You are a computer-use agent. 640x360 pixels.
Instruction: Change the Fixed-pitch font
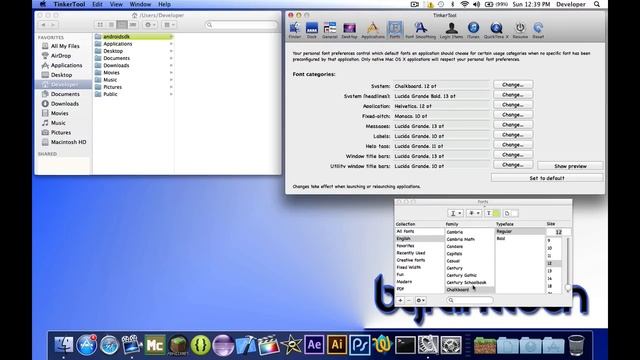pyautogui.click(x=513, y=115)
